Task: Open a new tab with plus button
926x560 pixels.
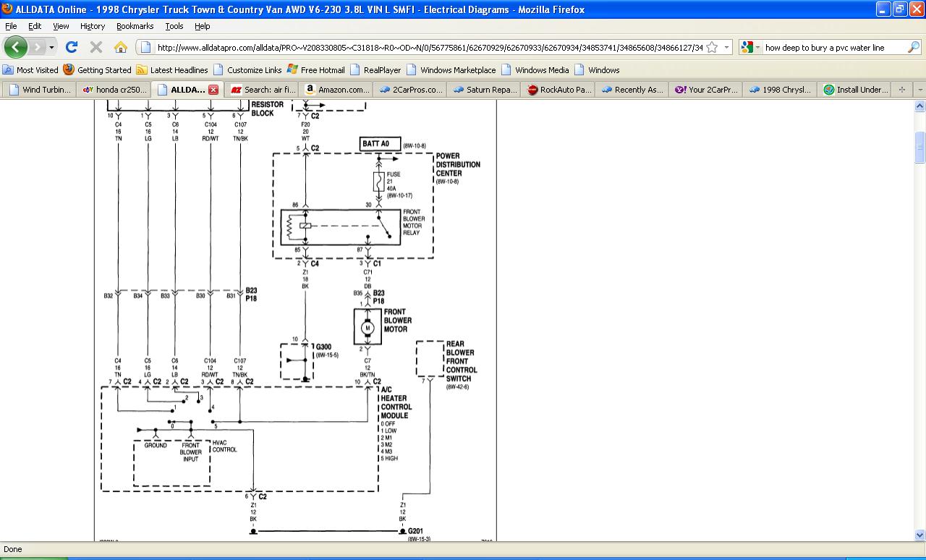Action: coord(901,90)
